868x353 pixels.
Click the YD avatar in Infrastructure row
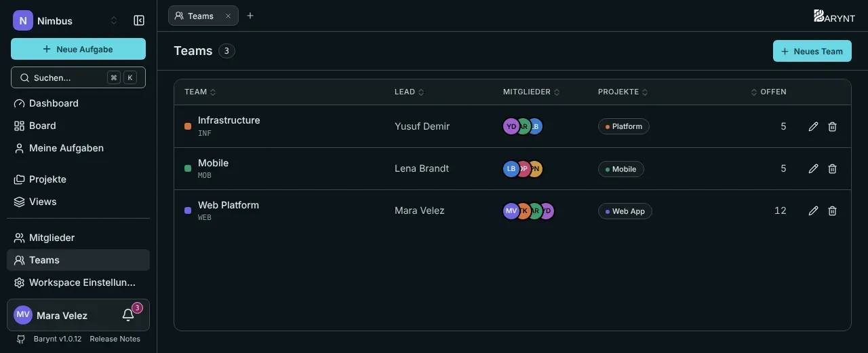pos(511,126)
